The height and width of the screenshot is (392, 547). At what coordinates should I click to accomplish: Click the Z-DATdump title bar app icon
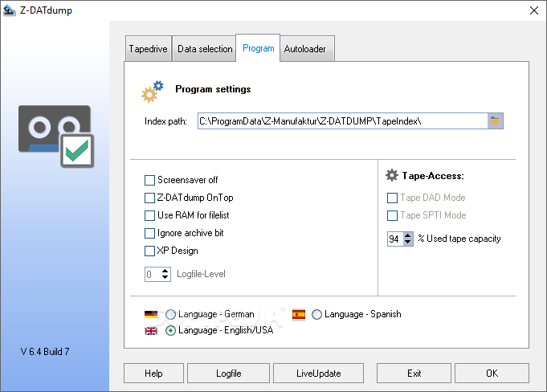pyautogui.click(x=10, y=10)
